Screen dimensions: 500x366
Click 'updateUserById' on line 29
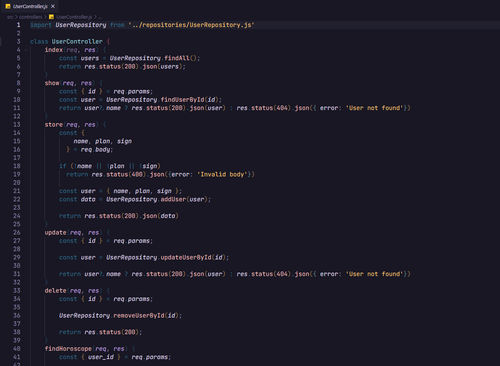pos(186,258)
